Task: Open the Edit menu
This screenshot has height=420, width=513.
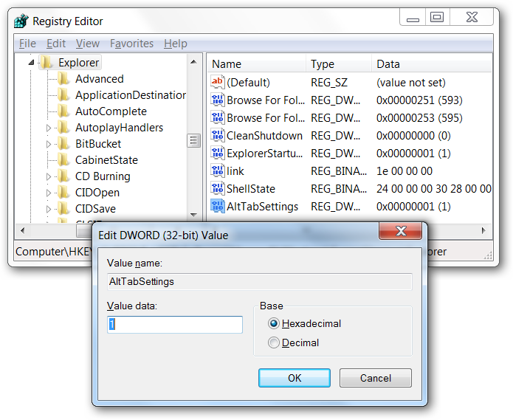Action: pos(56,44)
